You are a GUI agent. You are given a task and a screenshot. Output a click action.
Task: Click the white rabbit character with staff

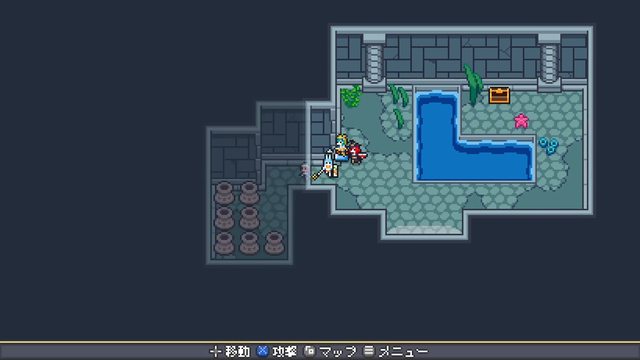pyautogui.click(x=325, y=165)
